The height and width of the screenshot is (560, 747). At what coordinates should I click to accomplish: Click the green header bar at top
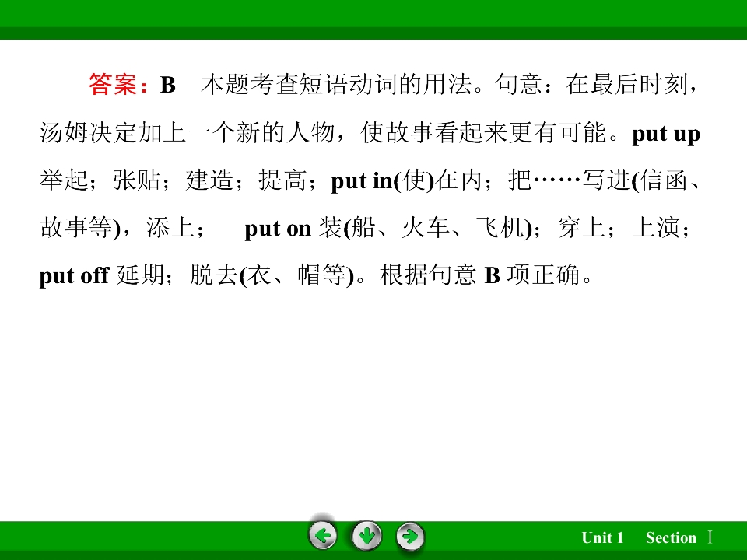tap(373, 19)
